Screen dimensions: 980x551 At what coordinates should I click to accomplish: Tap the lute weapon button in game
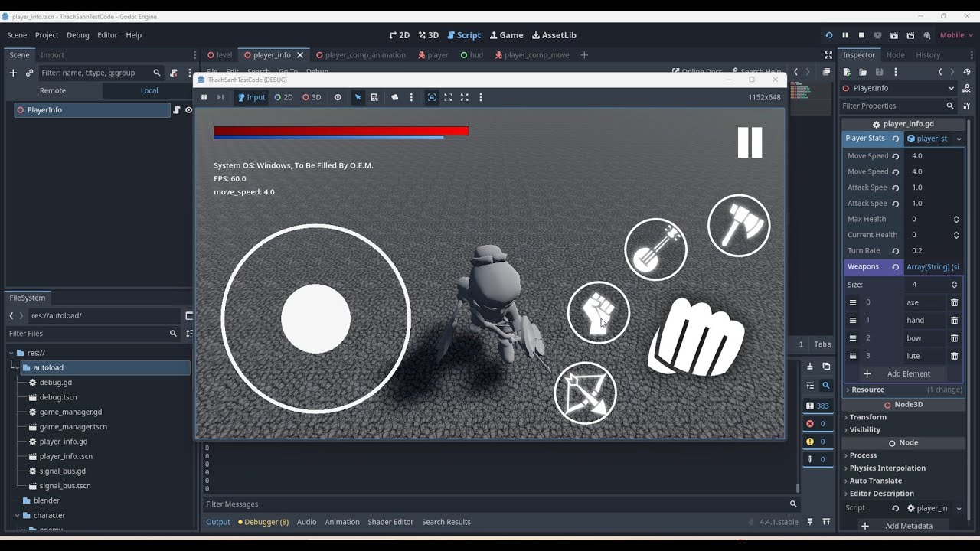pyautogui.click(x=655, y=249)
